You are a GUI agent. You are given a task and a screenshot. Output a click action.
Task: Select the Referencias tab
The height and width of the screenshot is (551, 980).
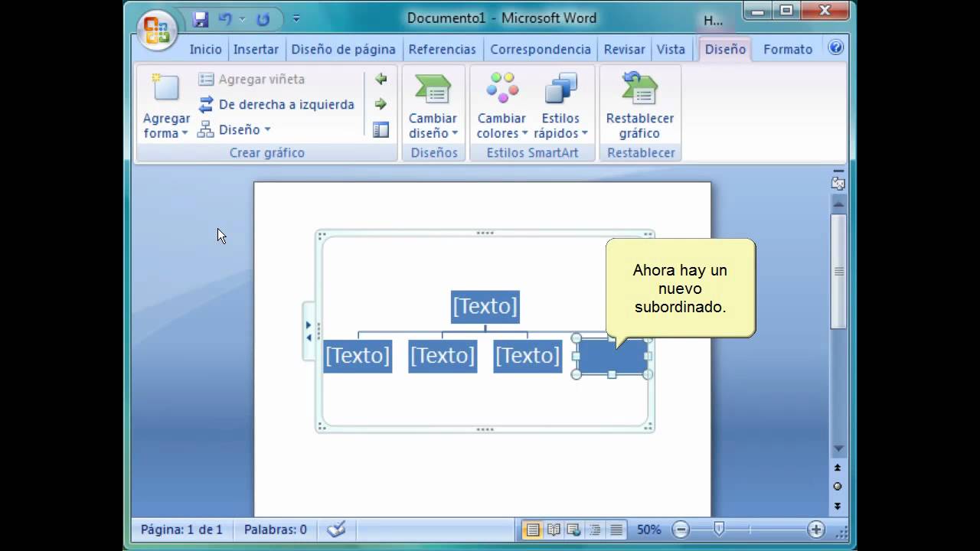click(x=442, y=49)
